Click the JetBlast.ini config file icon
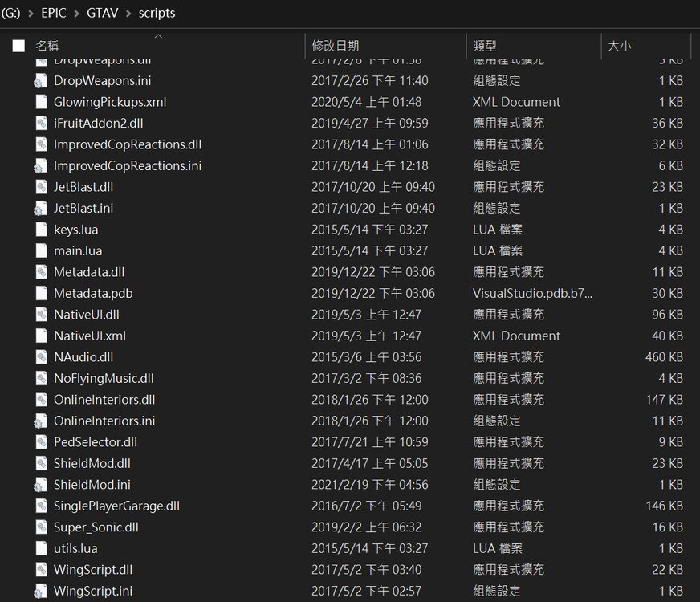Image resolution: width=700 pixels, height=602 pixels. click(41, 208)
